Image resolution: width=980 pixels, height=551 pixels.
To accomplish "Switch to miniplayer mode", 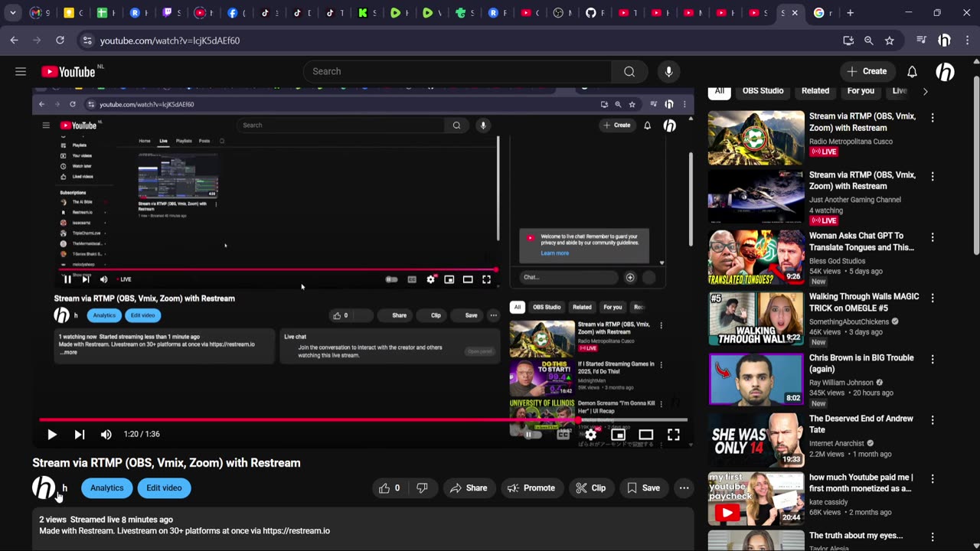I will click(618, 435).
